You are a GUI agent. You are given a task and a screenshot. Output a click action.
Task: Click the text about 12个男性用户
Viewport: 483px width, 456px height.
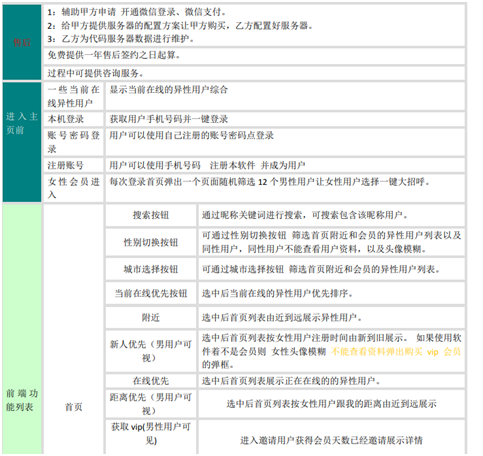click(270, 182)
